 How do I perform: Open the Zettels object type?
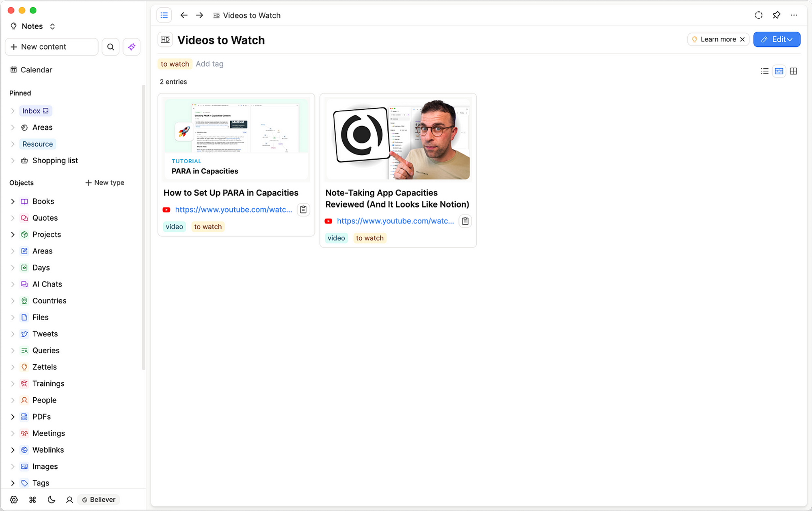pos(44,367)
